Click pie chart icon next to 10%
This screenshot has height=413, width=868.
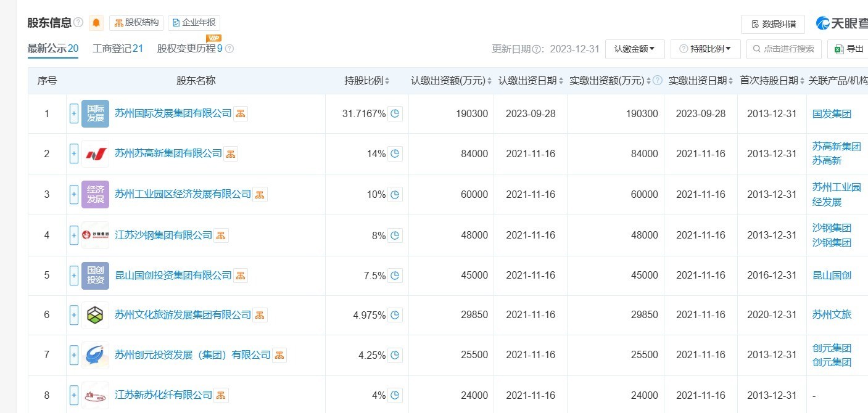395,194
